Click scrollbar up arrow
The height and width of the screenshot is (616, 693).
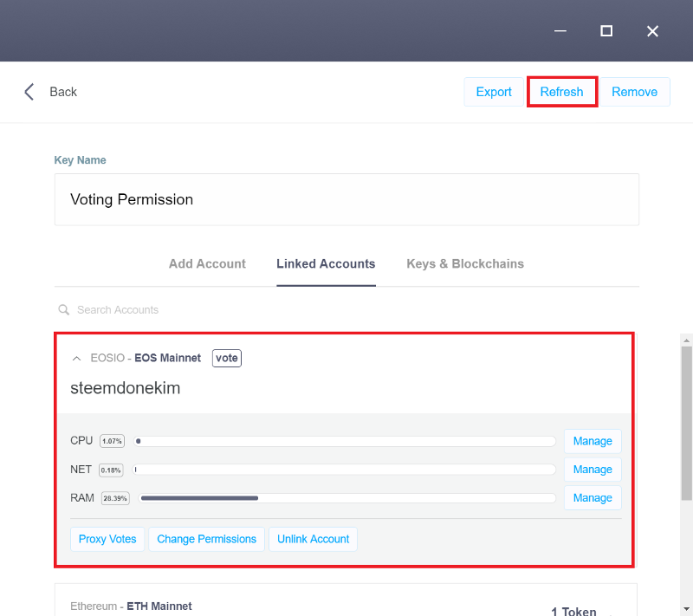(686, 340)
